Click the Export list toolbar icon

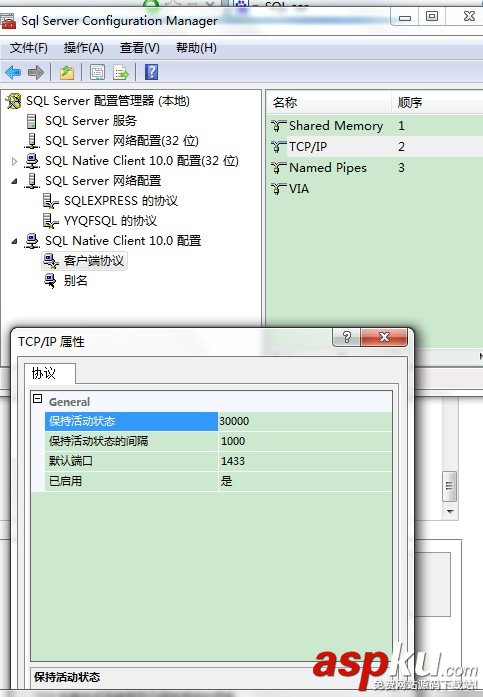click(x=121, y=72)
